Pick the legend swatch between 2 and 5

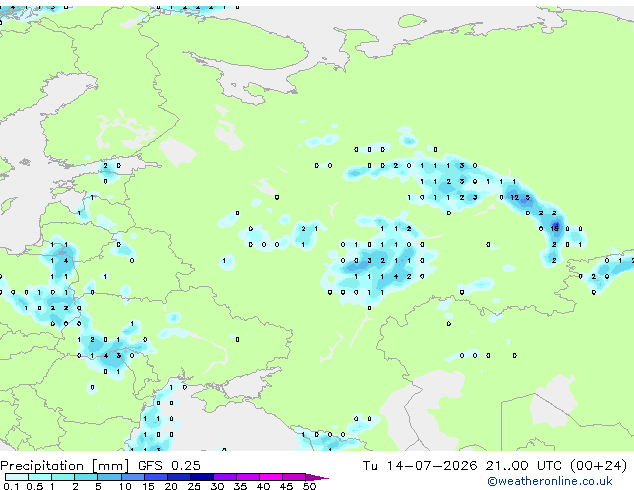pos(86,477)
